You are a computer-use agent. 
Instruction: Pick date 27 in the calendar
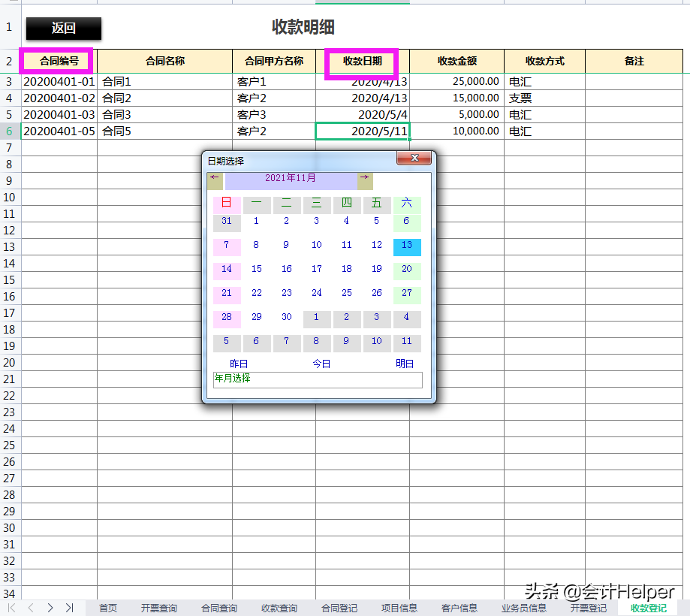(407, 295)
